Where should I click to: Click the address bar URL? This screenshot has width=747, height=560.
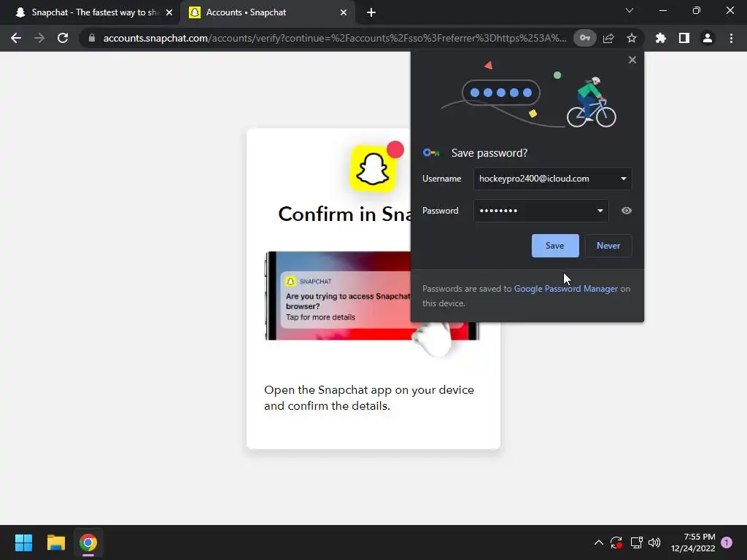(334, 38)
